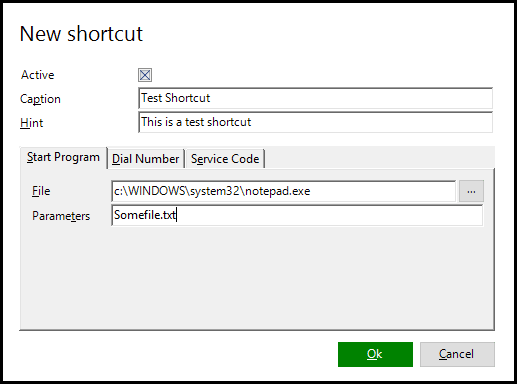Uncheck the Active checkbox

click(145, 75)
